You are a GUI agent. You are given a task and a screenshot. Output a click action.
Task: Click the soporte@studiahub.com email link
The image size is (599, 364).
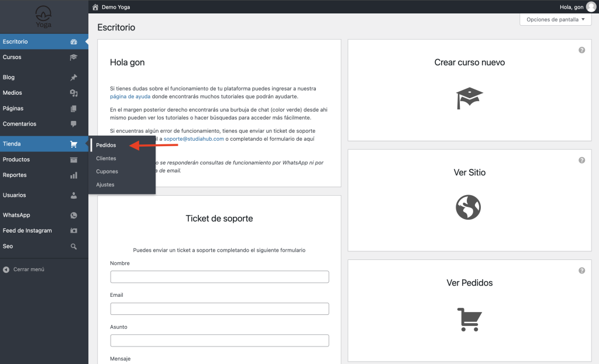pos(194,139)
